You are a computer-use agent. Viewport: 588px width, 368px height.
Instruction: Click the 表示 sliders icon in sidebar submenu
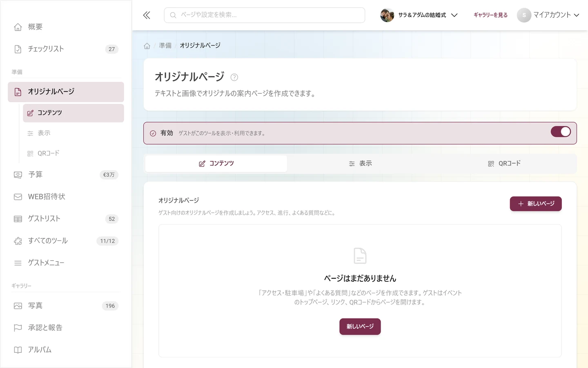(x=30, y=133)
